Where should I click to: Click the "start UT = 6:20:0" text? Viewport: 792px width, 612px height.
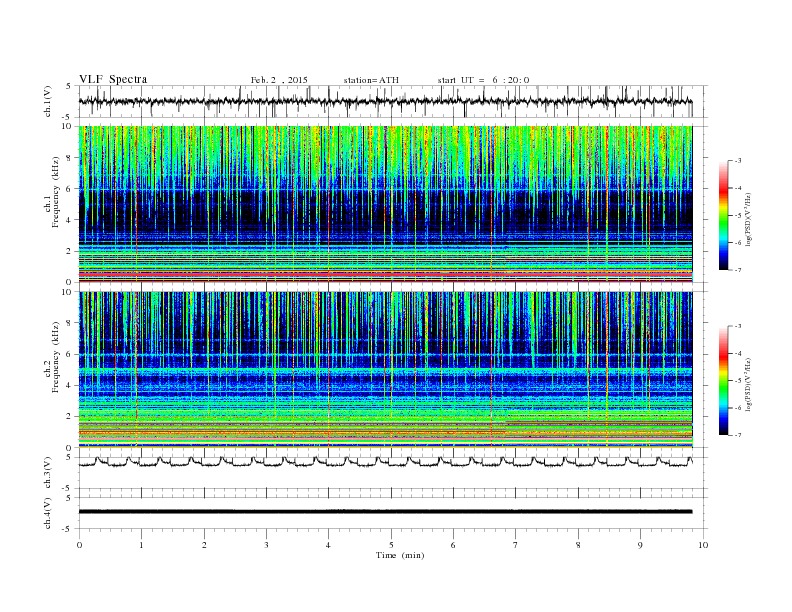[x=483, y=80]
